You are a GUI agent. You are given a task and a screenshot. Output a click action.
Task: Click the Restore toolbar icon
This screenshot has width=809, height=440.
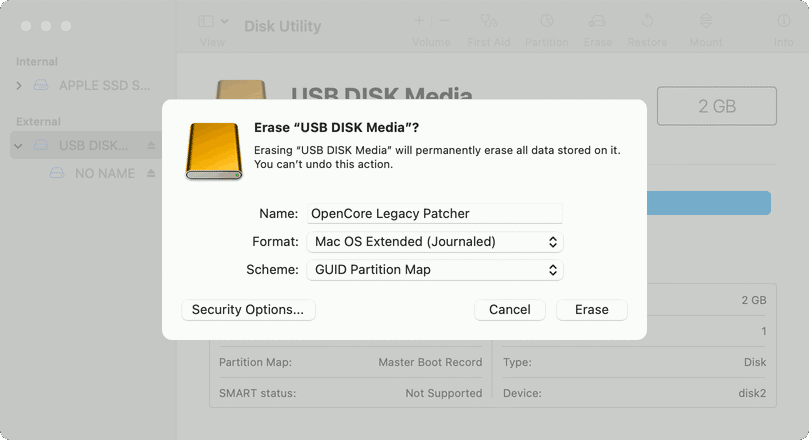click(x=647, y=21)
